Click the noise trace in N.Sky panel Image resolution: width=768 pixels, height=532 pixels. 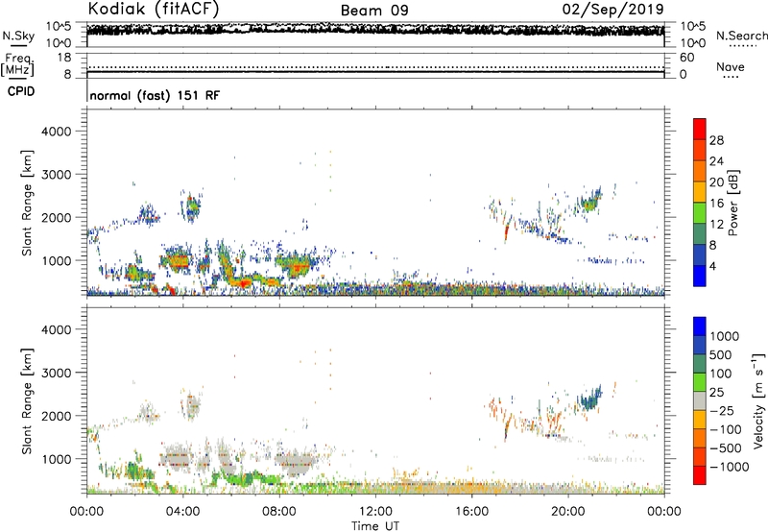375,29
